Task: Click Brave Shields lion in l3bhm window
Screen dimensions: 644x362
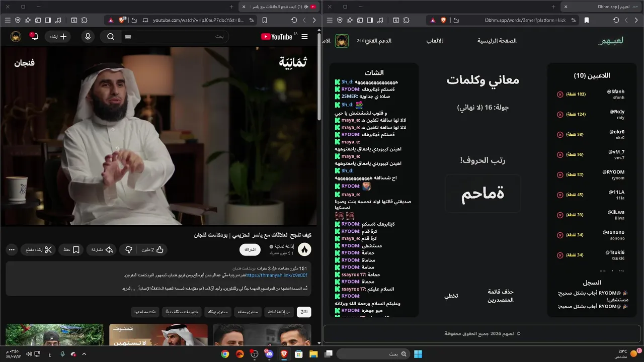Action: pyautogui.click(x=443, y=20)
